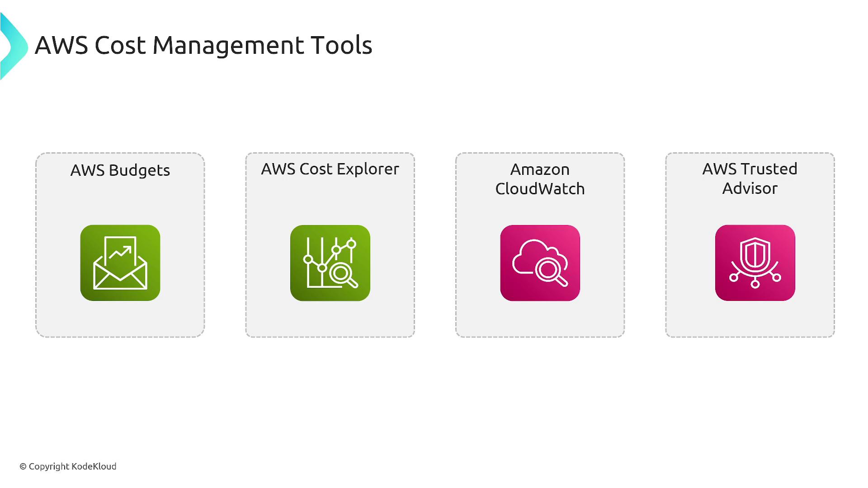The height and width of the screenshot is (488, 868).
Task: Click the word "Advisor" in the last card
Action: pyautogui.click(x=750, y=188)
